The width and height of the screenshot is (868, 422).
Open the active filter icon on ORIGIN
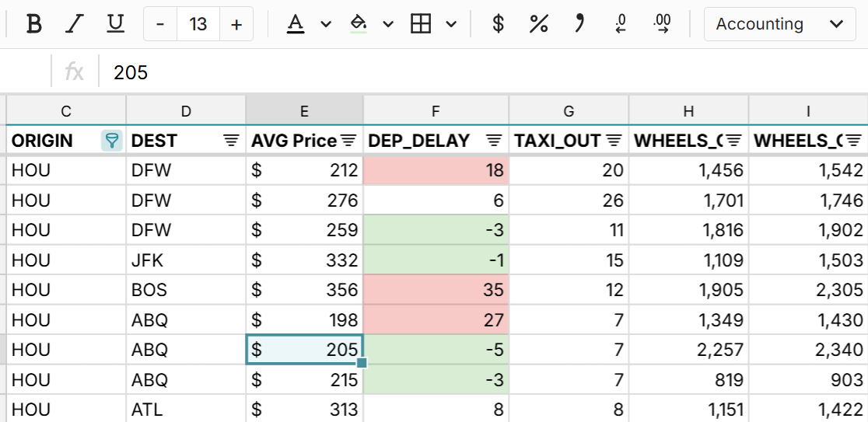[112, 141]
